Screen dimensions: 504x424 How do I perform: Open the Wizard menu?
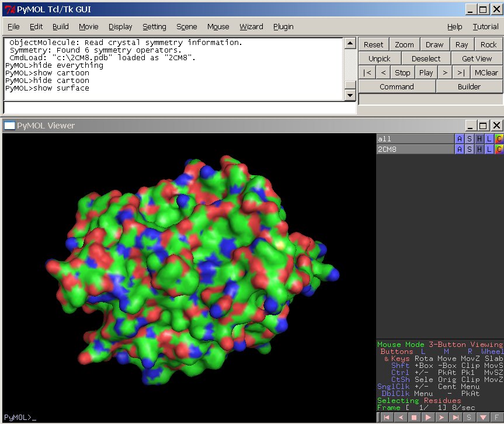click(251, 26)
